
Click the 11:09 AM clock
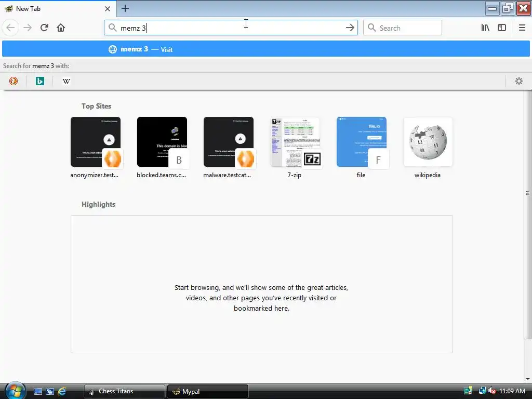coord(512,391)
